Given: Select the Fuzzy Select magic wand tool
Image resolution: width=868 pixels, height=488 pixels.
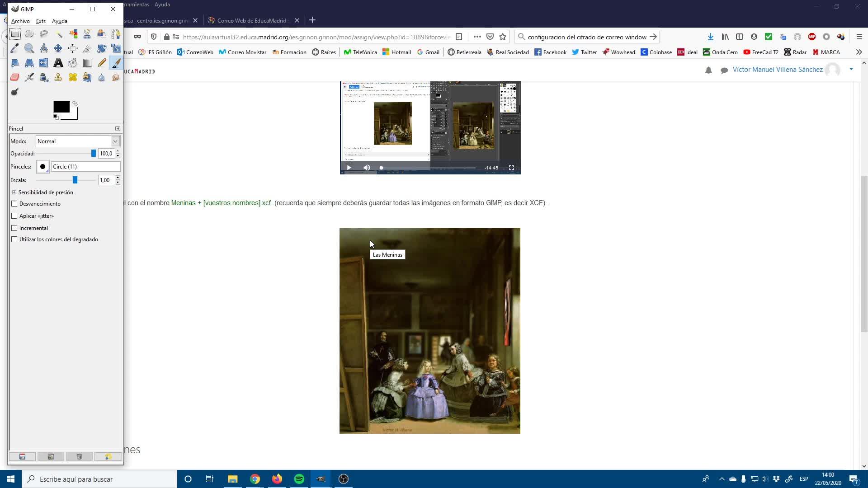Looking at the screenshot, I should (x=58, y=34).
